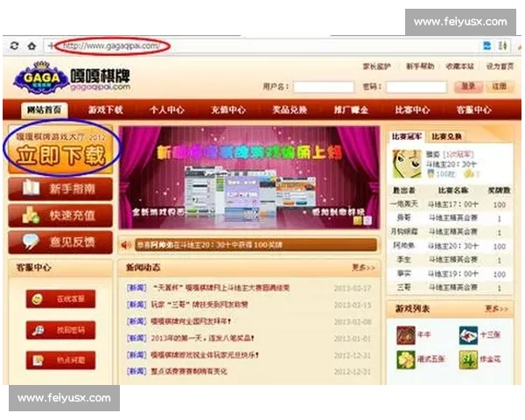525x420 pixels.
Task: Click the 找回密码 button
Action: pyautogui.click(x=60, y=330)
